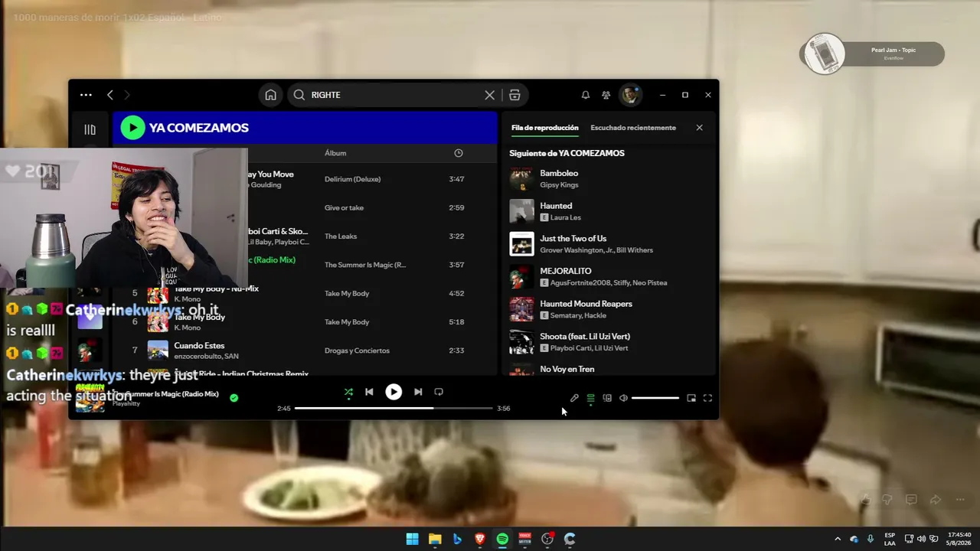
Task: Open the taskbar clock and date
Action: 959,539
